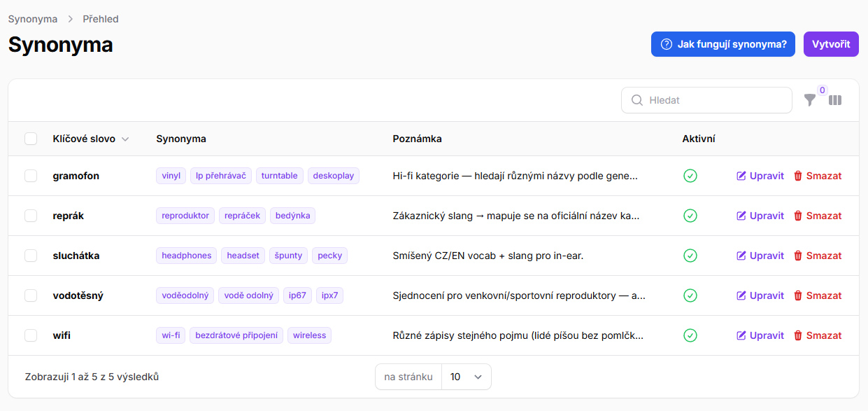Image resolution: width=868 pixels, height=411 pixels.
Task: Click the reproduktor synonym tag
Action: pos(185,216)
